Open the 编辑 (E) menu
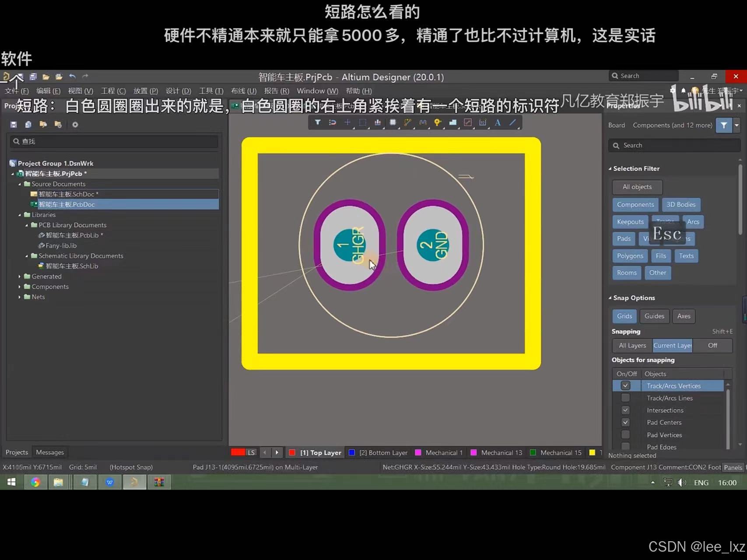This screenshot has width=747, height=560. click(48, 91)
